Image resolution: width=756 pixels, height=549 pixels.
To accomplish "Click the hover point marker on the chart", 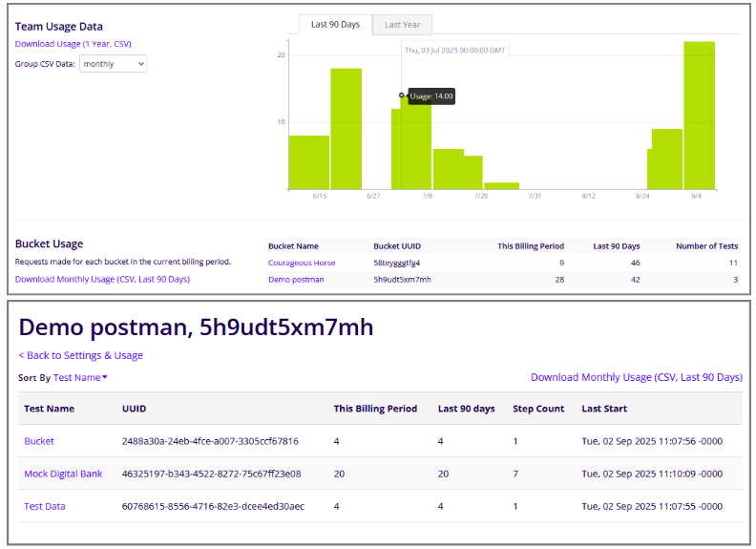I will coord(402,95).
